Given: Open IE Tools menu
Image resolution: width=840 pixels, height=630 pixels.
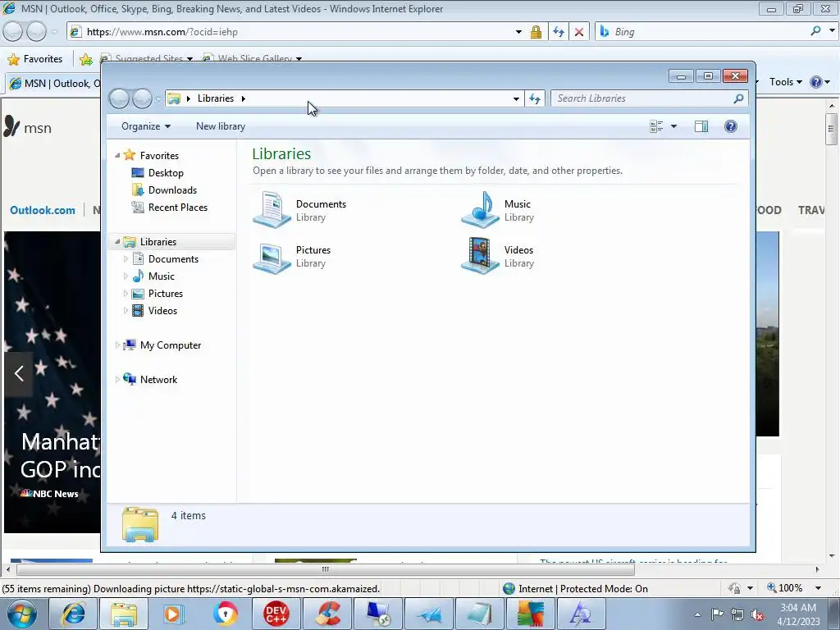Looking at the screenshot, I should (x=785, y=82).
